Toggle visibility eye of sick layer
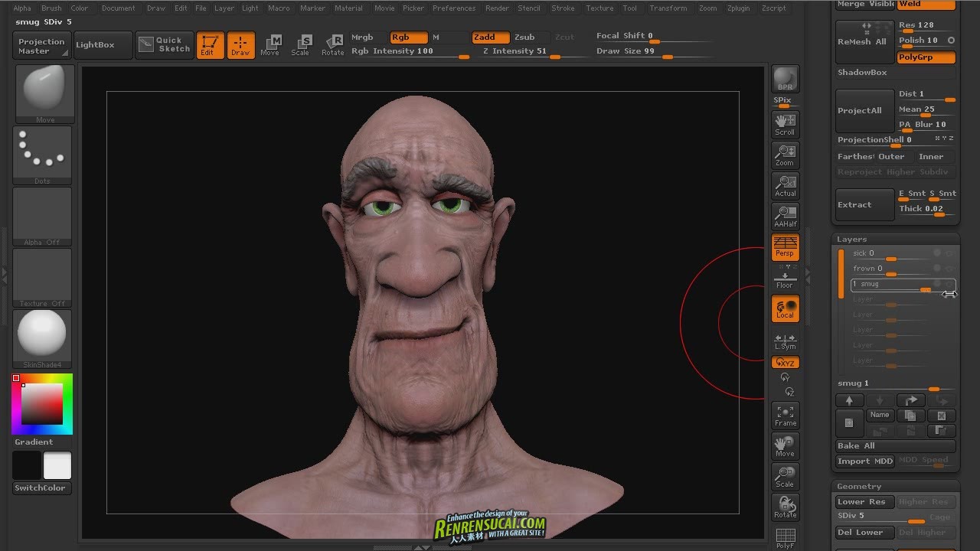Image resolution: width=980 pixels, height=551 pixels. [950, 253]
